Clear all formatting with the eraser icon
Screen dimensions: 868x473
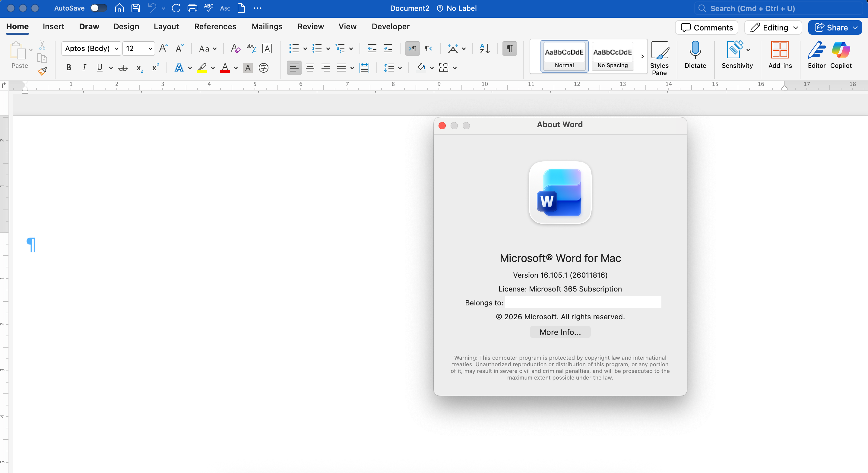tap(235, 49)
